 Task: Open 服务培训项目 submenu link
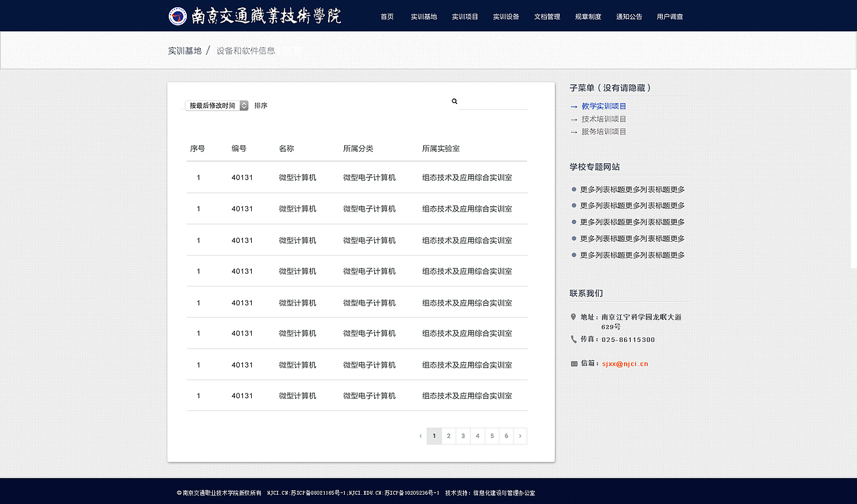pos(604,132)
